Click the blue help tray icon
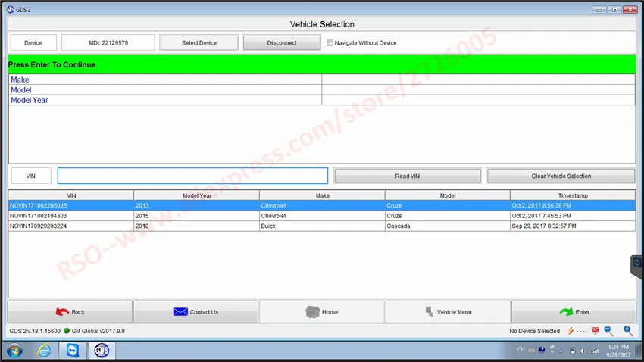This screenshot has width=644, height=362. (x=542, y=350)
